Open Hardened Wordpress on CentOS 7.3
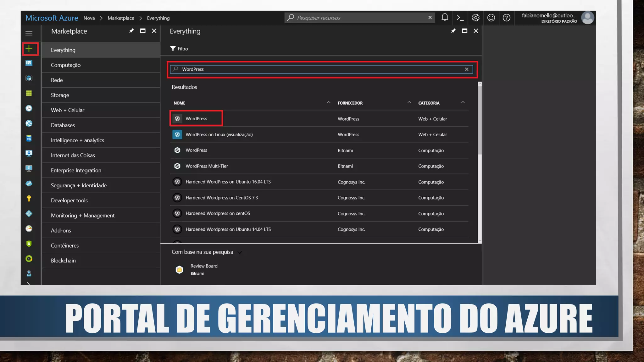The height and width of the screenshot is (362, 644). tap(319, 198)
